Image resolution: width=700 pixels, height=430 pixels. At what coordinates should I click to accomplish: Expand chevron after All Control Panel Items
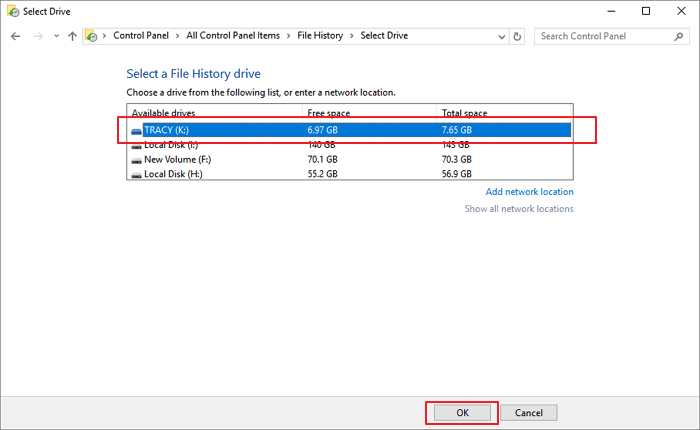pos(288,36)
